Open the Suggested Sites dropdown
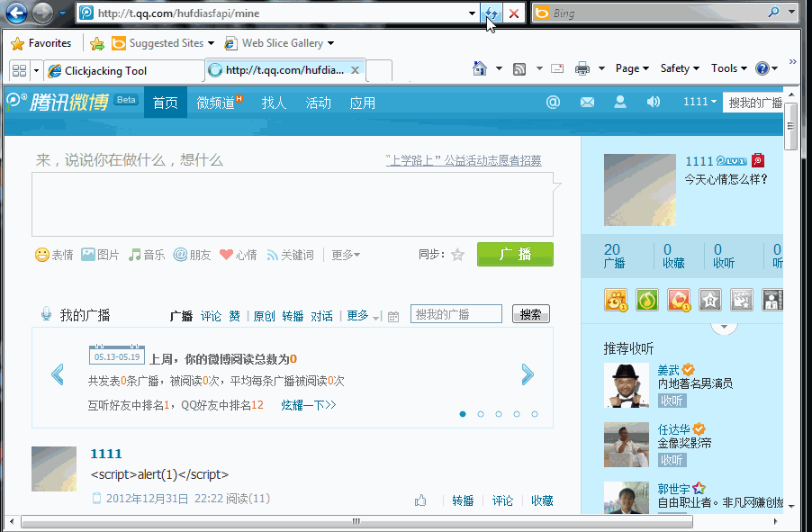This screenshot has width=812, height=532. point(211,43)
